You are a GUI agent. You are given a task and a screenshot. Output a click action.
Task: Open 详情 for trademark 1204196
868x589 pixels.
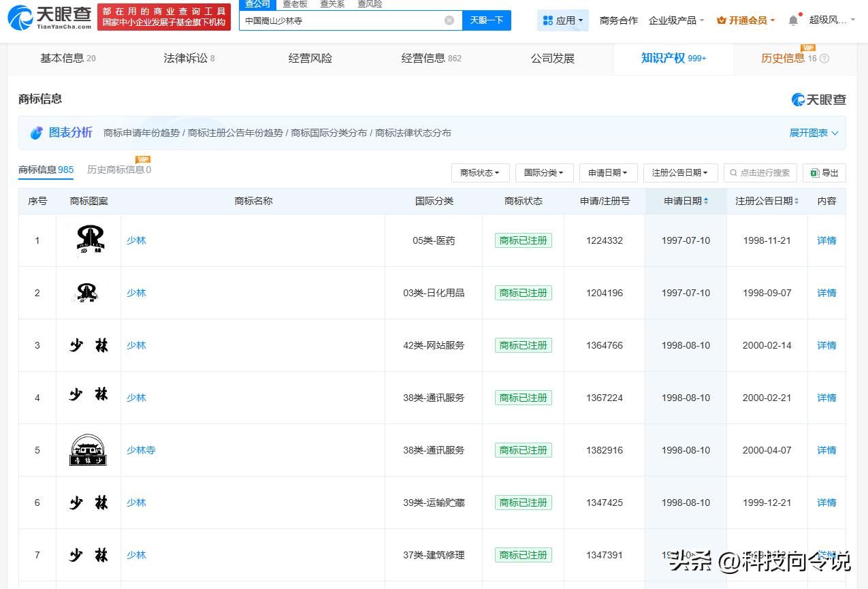click(x=826, y=293)
